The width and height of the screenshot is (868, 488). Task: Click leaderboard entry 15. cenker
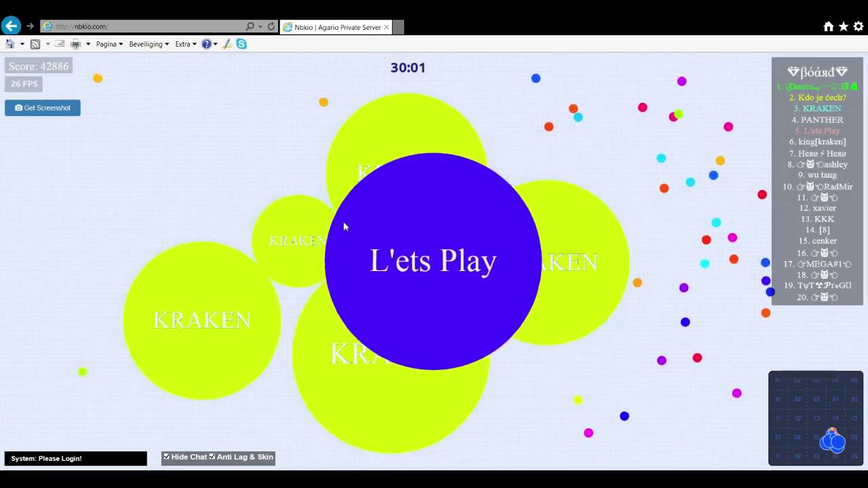click(817, 241)
